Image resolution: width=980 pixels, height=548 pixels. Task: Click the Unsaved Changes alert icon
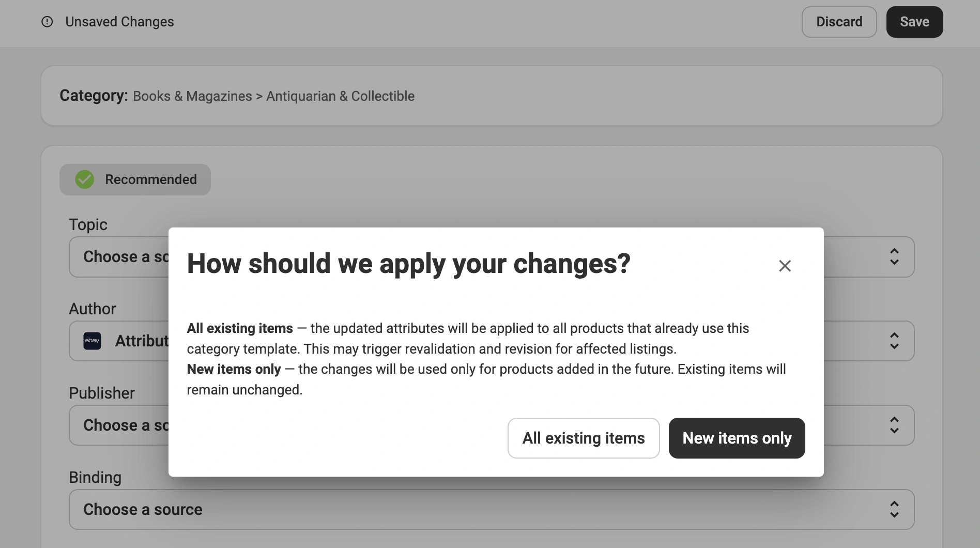coord(47,22)
